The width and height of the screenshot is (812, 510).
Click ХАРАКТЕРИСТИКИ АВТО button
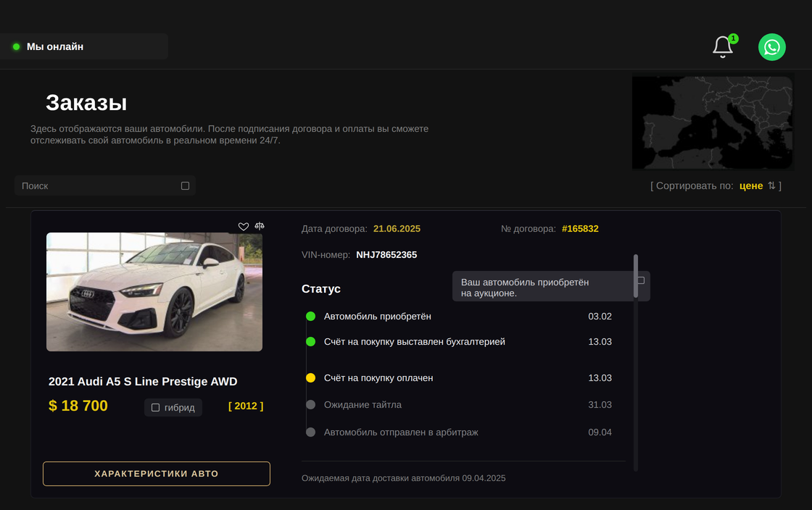pos(157,474)
